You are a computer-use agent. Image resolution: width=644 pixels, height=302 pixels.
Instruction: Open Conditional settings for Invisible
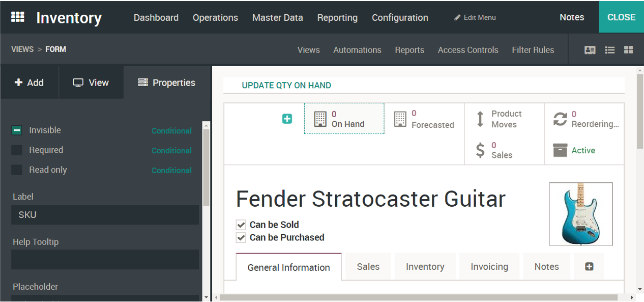[x=171, y=131]
